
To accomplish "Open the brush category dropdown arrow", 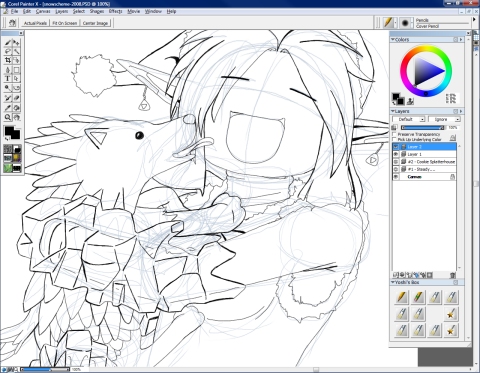I will [395, 23].
